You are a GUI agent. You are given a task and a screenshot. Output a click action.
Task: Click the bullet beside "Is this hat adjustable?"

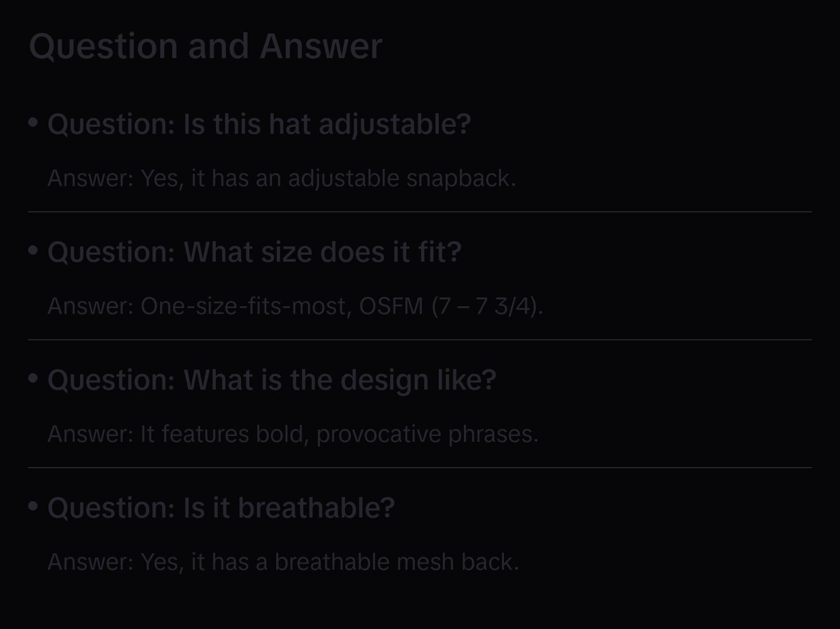click(x=33, y=123)
